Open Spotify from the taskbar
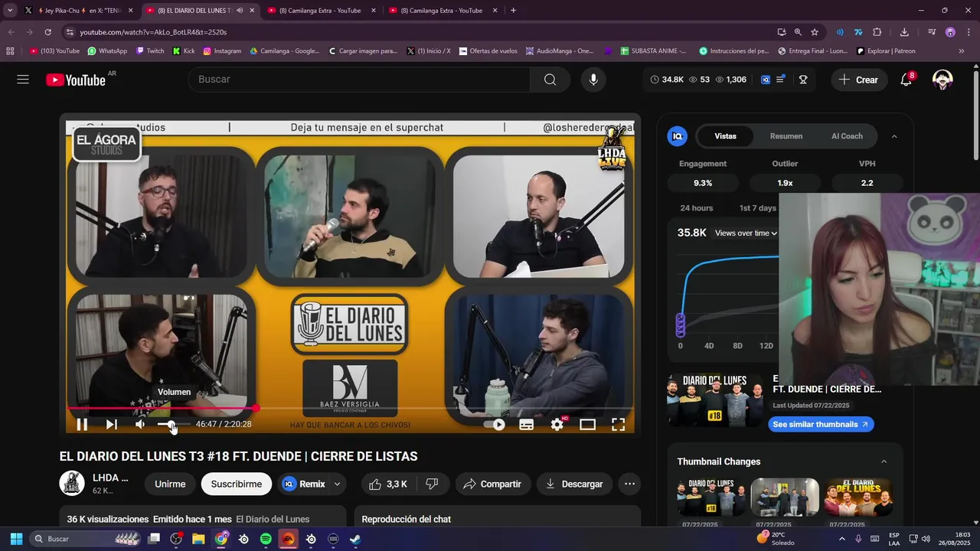The image size is (980, 551). 266,539
